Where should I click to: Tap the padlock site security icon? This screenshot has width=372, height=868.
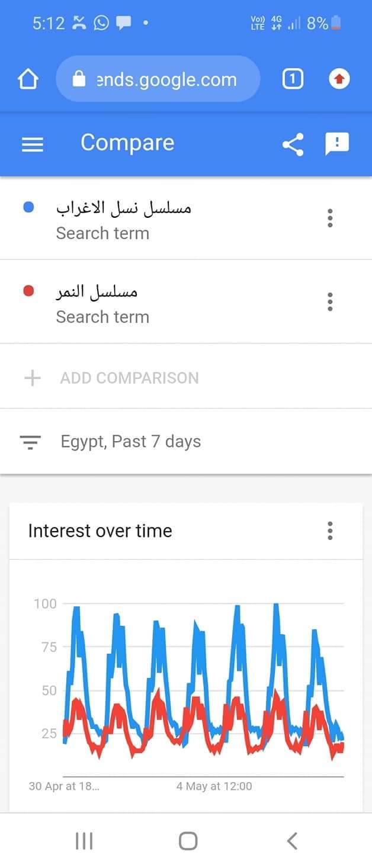coord(79,79)
